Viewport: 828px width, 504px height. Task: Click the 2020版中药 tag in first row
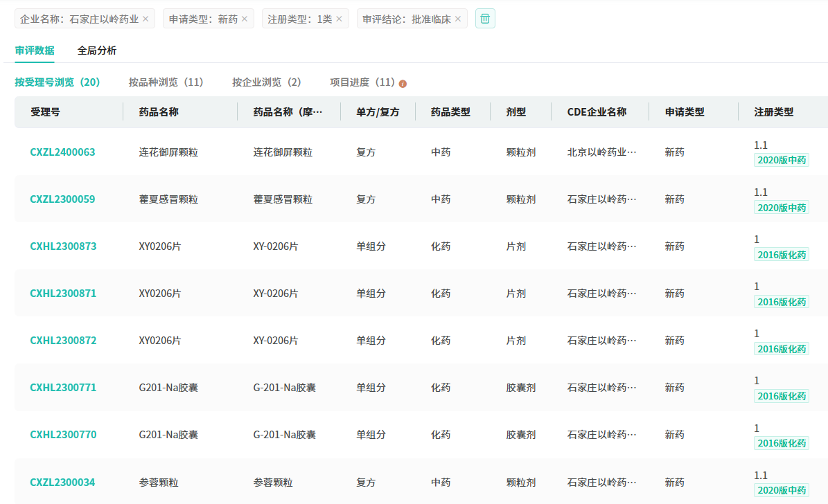tap(782, 161)
